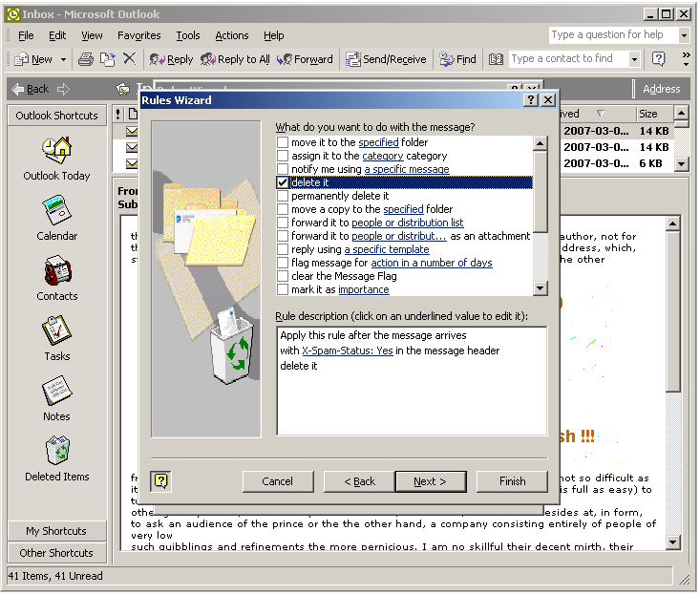The width and height of the screenshot is (700, 595).
Task: Expand the 'Type a contact to find' dropdown
Action: [x=634, y=59]
